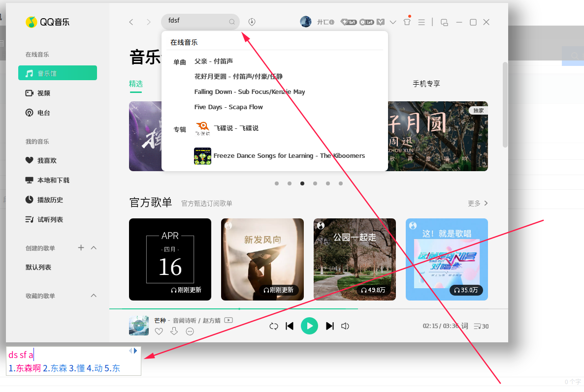Add new playlist with plus icon
Viewport: 584px width, 392px height.
point(81,248)
